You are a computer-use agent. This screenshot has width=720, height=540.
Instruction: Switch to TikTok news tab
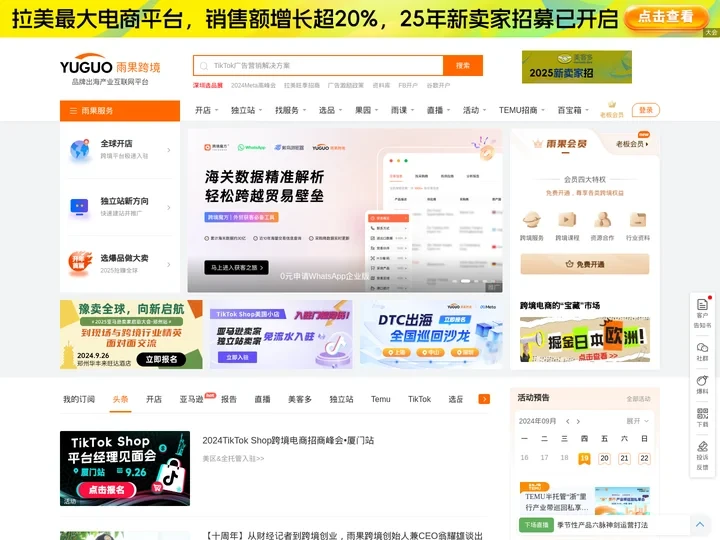(419, 399)
